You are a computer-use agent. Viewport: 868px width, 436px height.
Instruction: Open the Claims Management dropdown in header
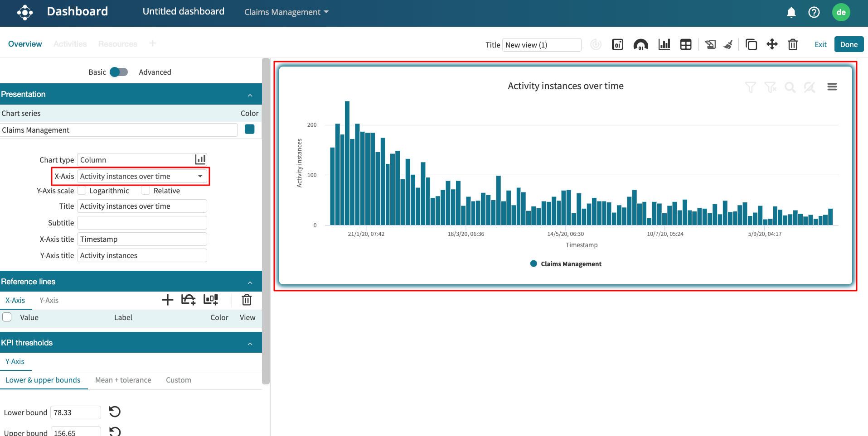click(x=286, y=12)
